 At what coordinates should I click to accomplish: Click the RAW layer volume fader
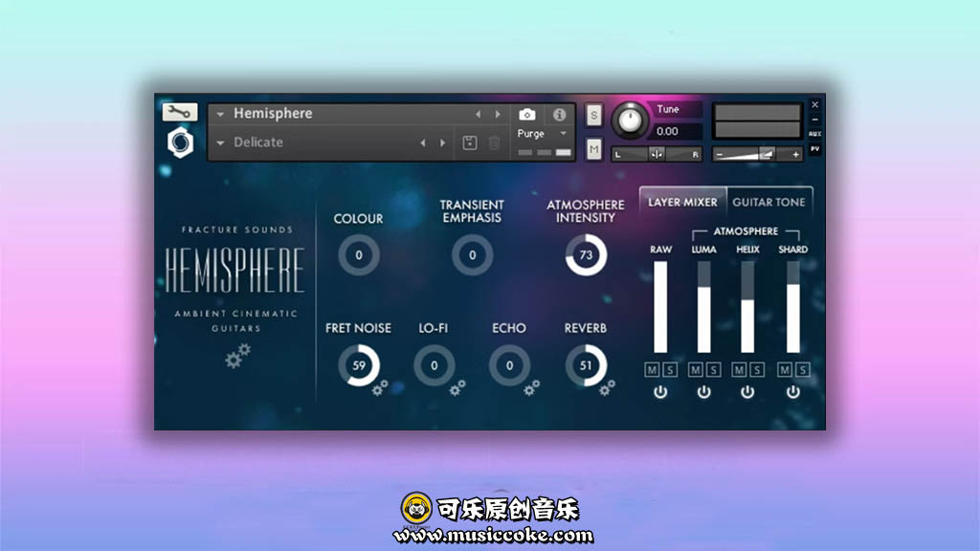(x=660, y=307)
